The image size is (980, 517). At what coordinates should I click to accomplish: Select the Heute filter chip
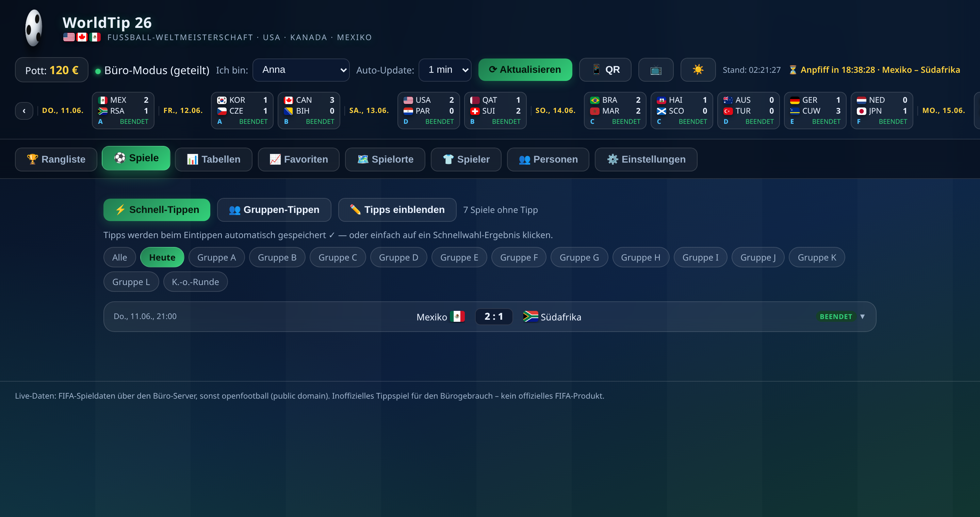162,257
